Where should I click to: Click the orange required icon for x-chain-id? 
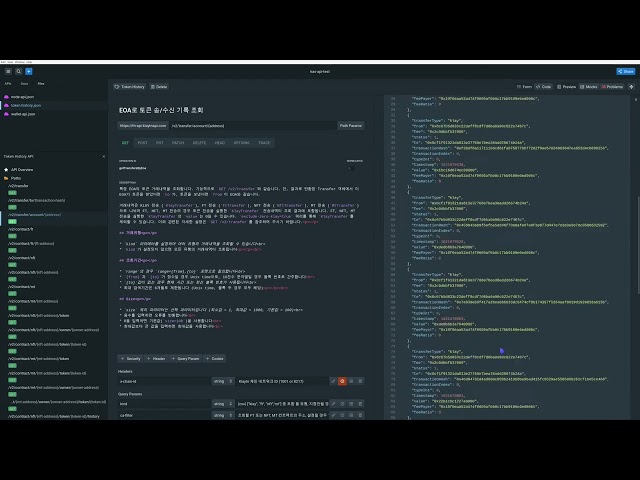coord(342,381)
